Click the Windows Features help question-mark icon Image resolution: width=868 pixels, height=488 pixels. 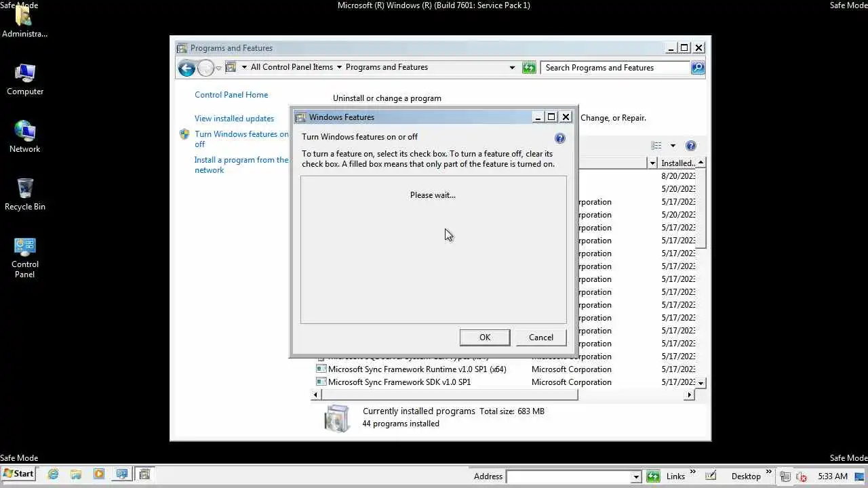pos(559,138)
